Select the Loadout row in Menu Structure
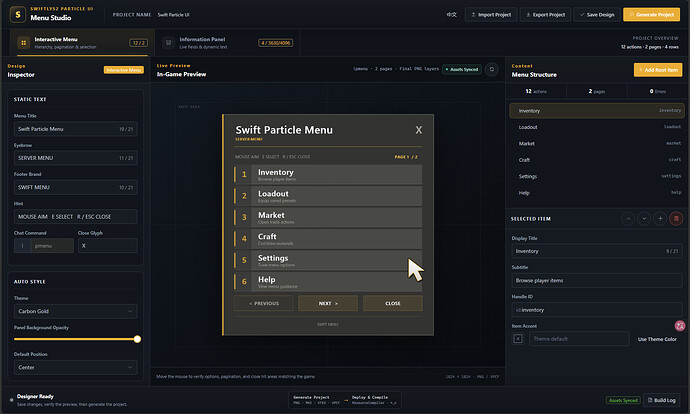Screen dimensions: 690x414 pyautogui.click(x=597, y=127)
